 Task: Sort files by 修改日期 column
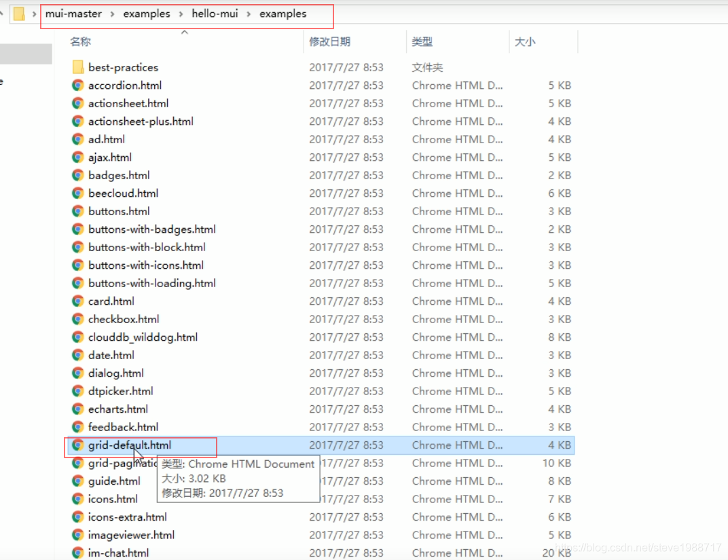329,42
